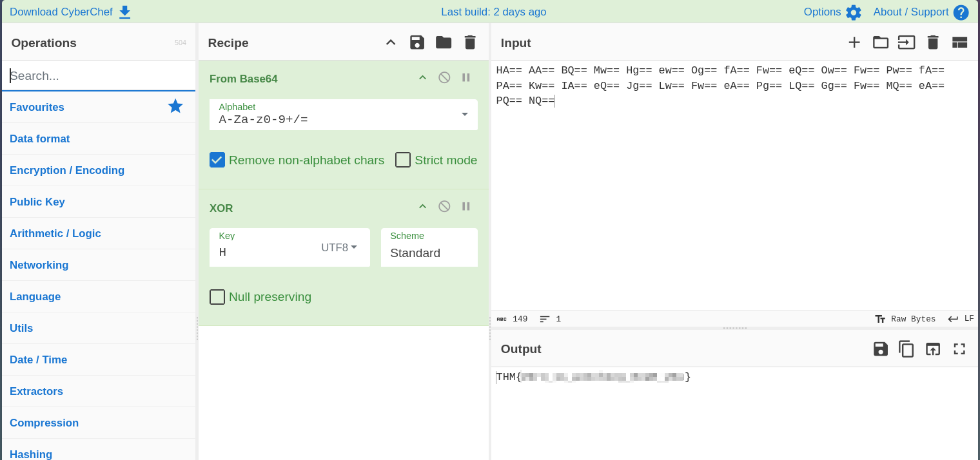Screen dimensions: 980x460
Task: Click About / Support link text
Action: coord(911,12)
